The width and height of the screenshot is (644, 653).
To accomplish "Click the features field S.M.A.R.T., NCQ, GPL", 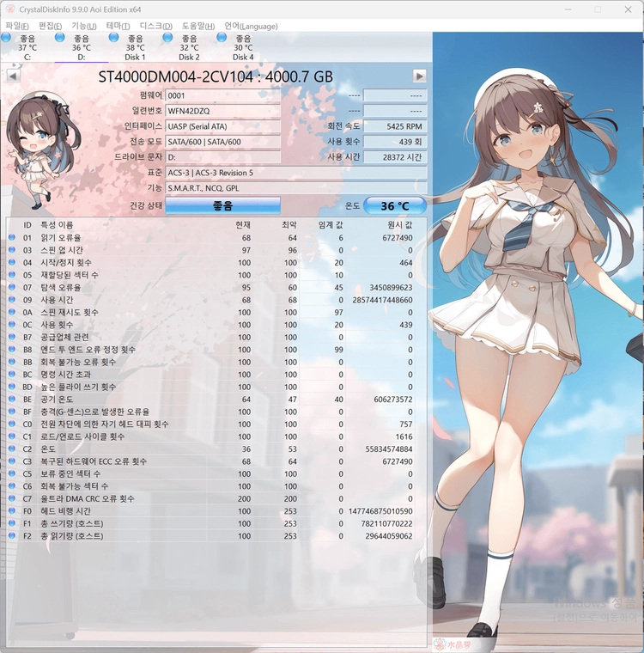I will [x=296, y=188].
